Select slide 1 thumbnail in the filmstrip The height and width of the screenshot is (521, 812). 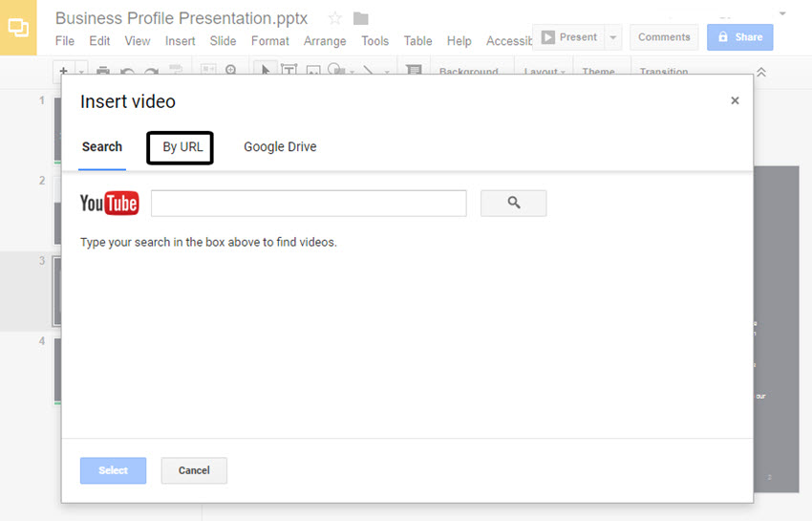click(57, 130)
